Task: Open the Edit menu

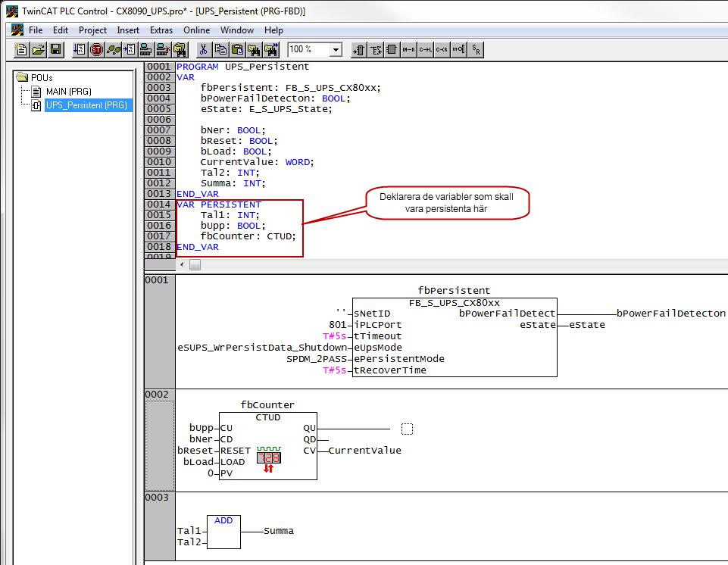Action: click(61, 30)
